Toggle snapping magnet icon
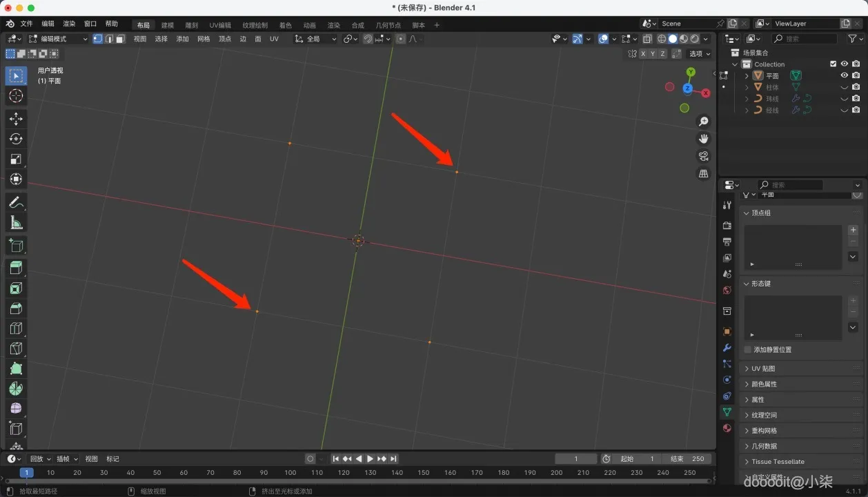 pos(368,39)
